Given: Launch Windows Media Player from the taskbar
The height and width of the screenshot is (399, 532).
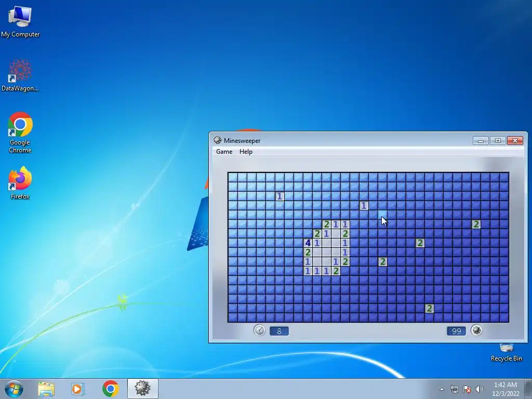Looking at the screenshot, I should [78, 389].
